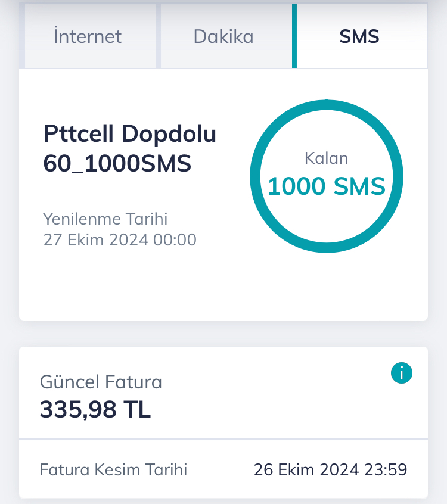Tap the teal active tab indicator bar
The image size is (447, 504).
click(x=294, y=36)
